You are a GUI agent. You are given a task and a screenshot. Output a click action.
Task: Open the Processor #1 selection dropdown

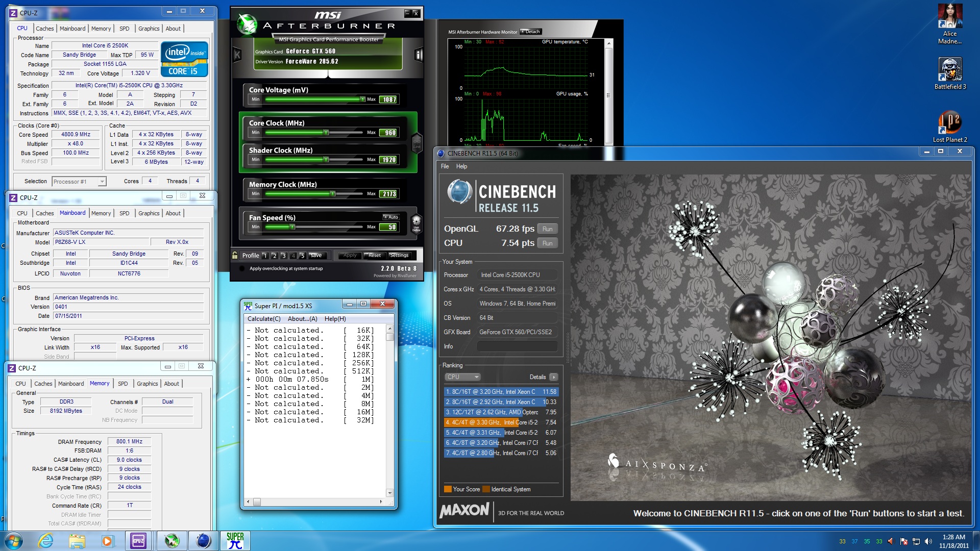coord(79,182)
